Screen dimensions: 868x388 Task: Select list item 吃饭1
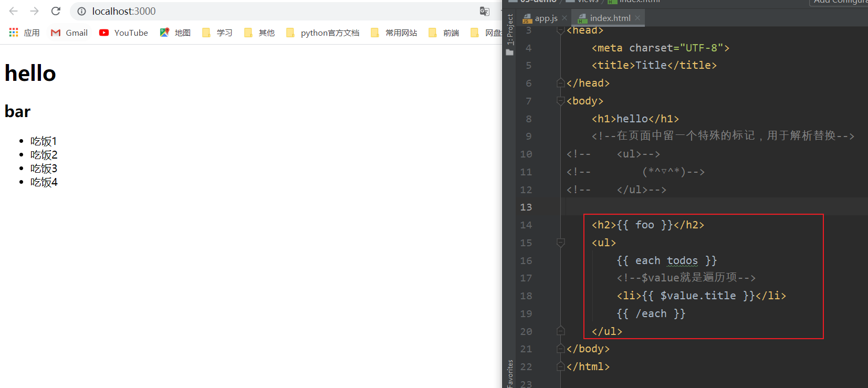point(44,141)
